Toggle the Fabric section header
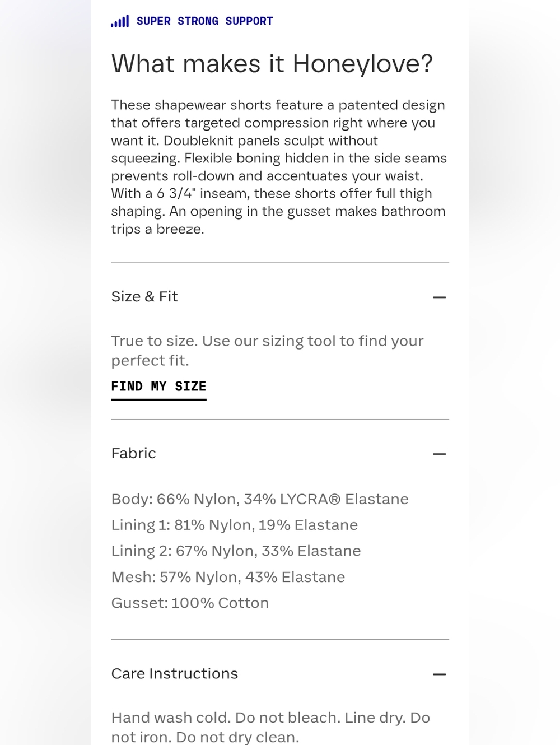The width and height of the screenshot is (560, 745). pyautogui.click(x=280, y=454)
